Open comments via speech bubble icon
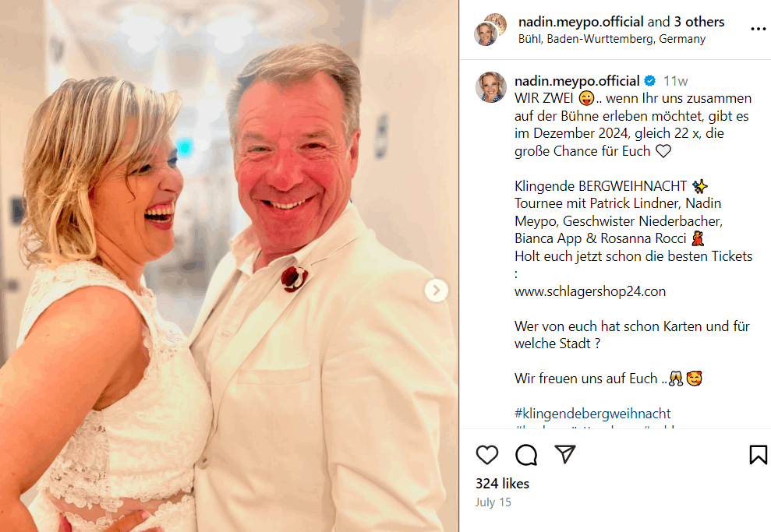This screenshot has height=532, width=771. (526, 455)
